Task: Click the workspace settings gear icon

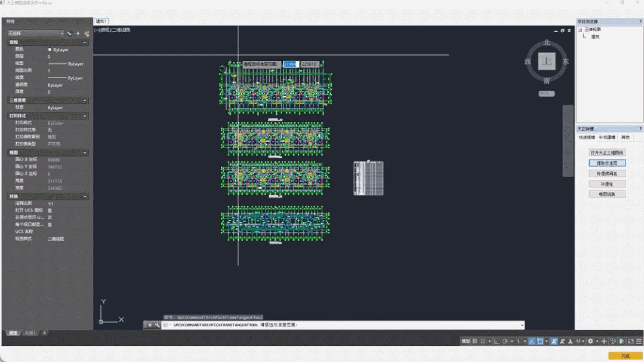Action: [590, 341]
